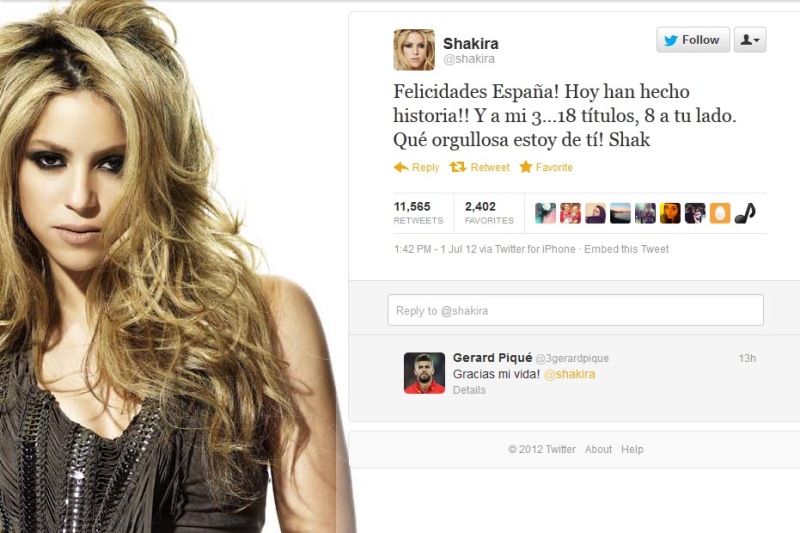The image size is (800, 533).
Task: Open Shakira's profile avatar in the tweet header
Action: [x=414, y=49]
